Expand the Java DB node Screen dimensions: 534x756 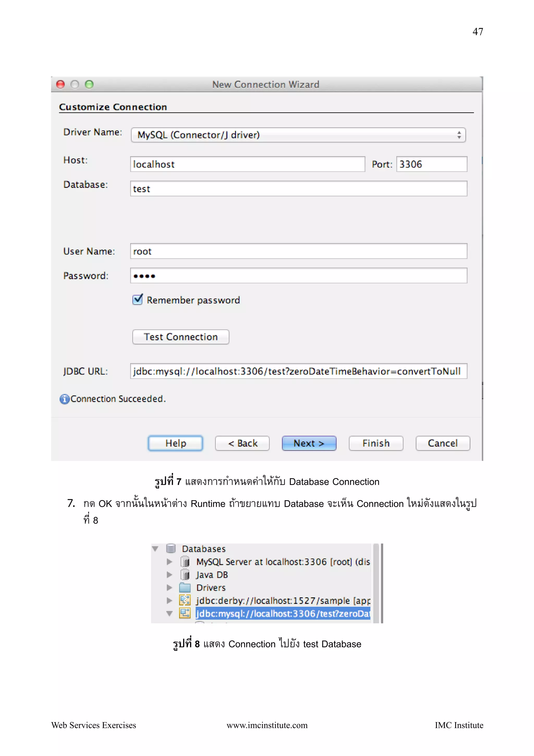pyautogui.click(x=169, y=575)
